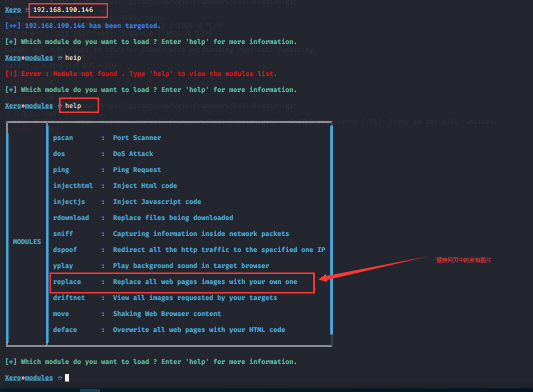Click 'View all images requested' description
Screen dimensions: 533x392
[x=195, y=298]
